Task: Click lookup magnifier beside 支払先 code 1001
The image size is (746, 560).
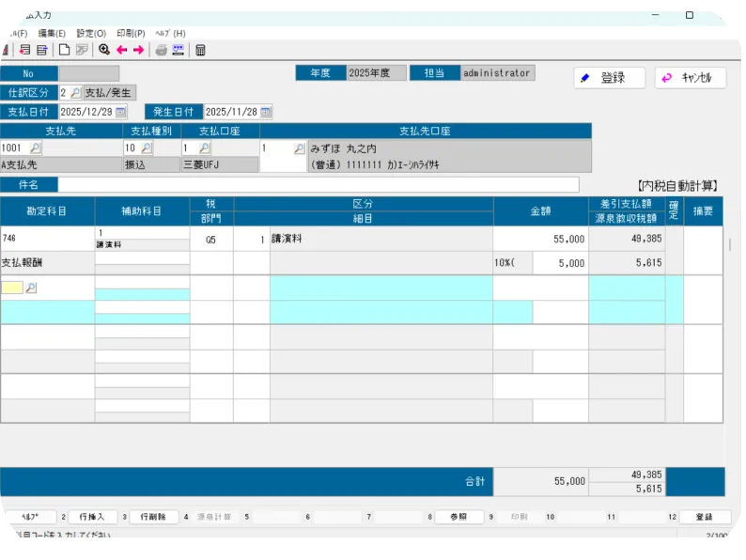Action: click(35, 148)
